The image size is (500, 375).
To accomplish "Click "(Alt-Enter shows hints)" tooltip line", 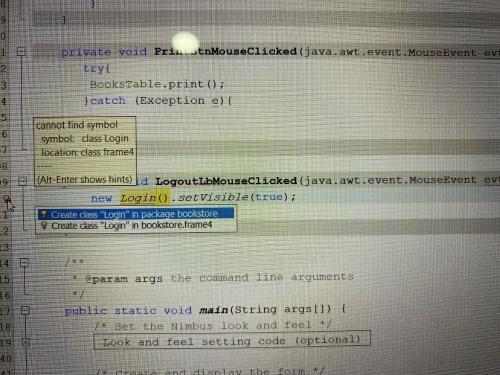I will pyautogui.click(x=85, y=180).
